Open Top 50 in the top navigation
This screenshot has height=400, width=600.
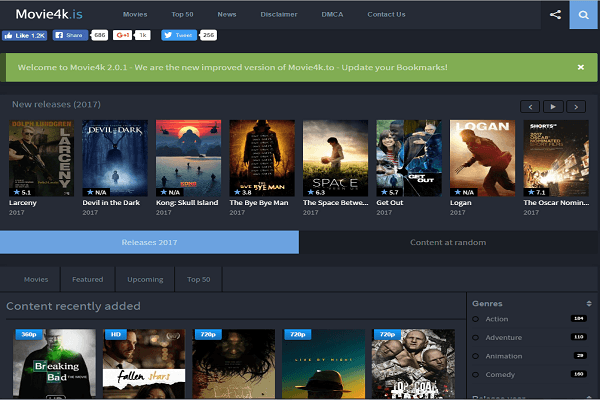pyautogui.click(x=182, y=15)
